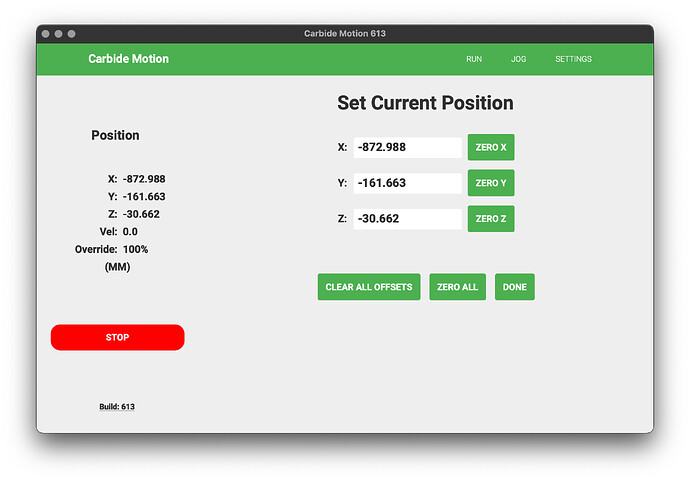
Task: Hit the red STOP button
Action: pyautogui.click(x=117, y=337)
